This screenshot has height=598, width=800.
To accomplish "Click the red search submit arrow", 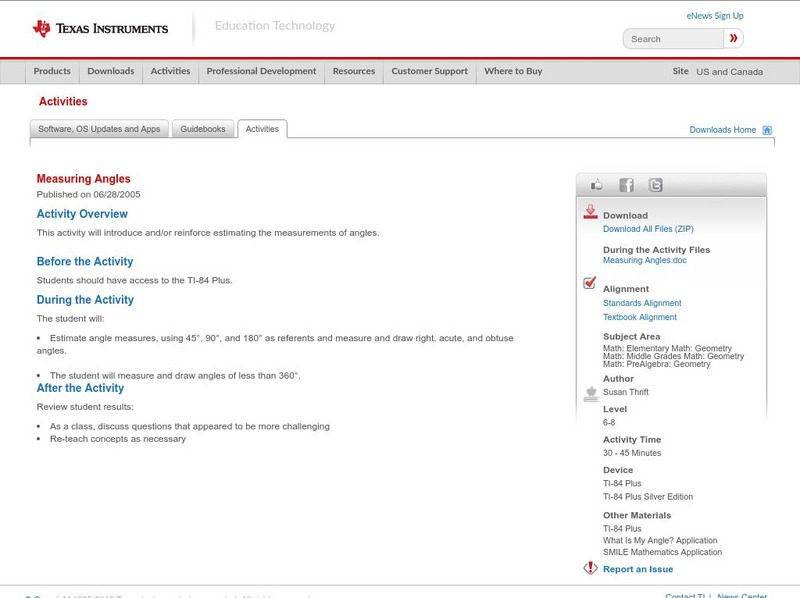I will (734, 39).
